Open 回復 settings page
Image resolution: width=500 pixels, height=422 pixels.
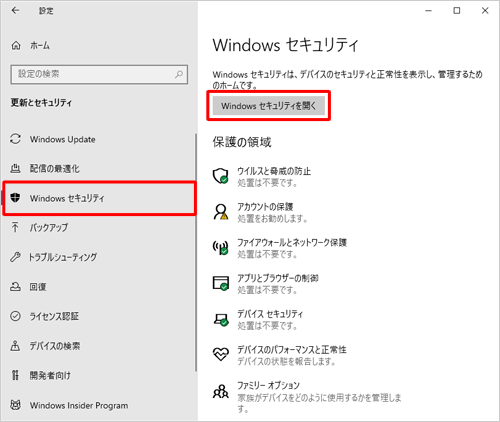pyautogui.click(x=38, y=287)
